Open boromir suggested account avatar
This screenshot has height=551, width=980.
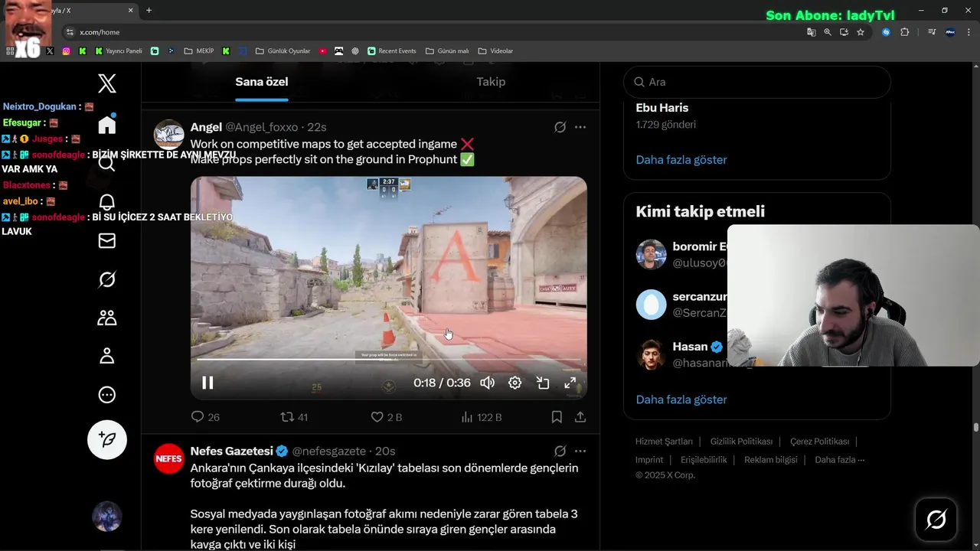(651, 254)
